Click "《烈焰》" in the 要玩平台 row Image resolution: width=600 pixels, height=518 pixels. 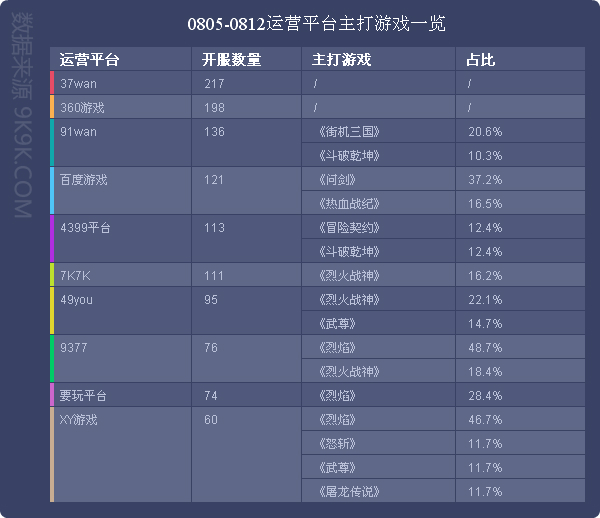click(337, 396)
